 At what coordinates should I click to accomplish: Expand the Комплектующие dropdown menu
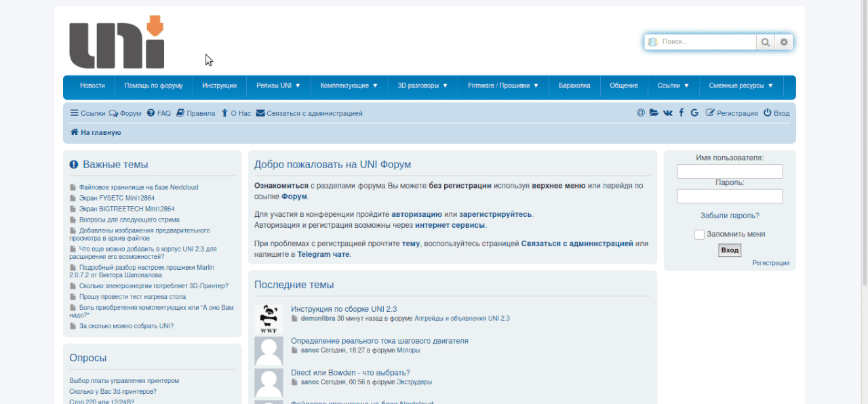coord(349,85)
